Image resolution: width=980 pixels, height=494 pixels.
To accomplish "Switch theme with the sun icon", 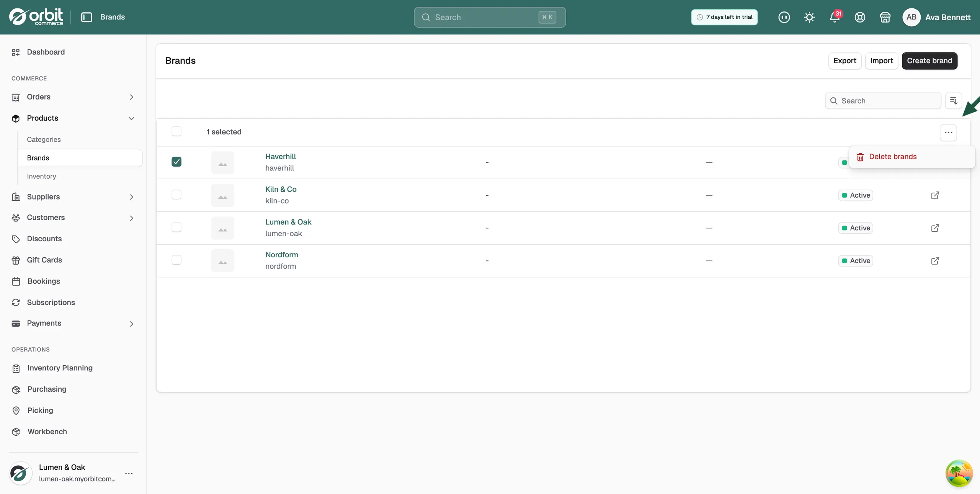I will pyautogui.click(x=809, y=17).
